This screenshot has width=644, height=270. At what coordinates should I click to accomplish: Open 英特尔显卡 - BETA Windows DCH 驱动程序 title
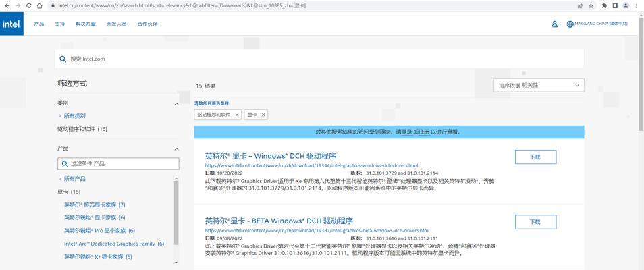point(279,221)
